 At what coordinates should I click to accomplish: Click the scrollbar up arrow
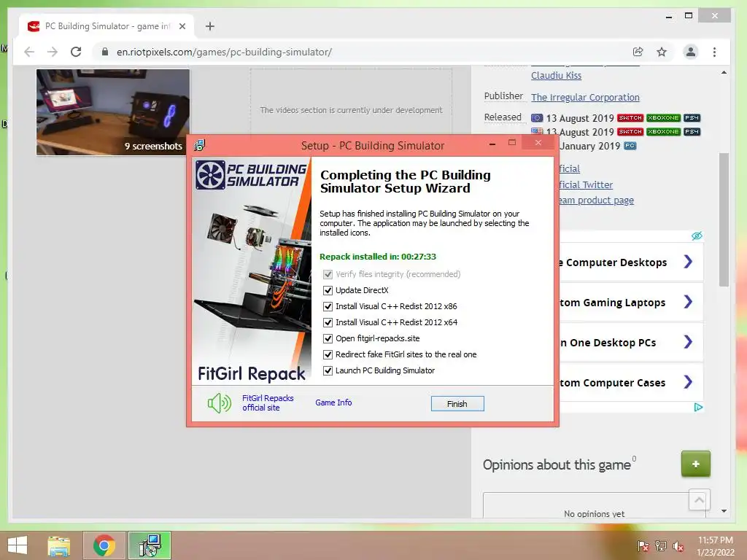pyautogui.click(x=724, y=72)
